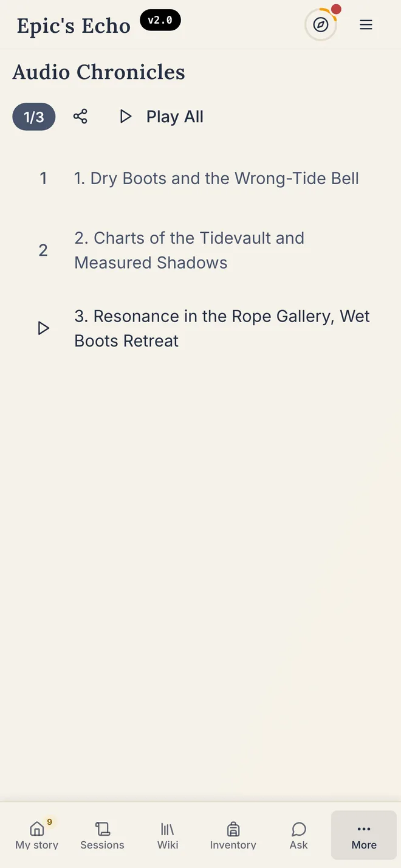Open My story home icon
The image size is (401, 868).
pyautogui.click(x=37, y=829)
